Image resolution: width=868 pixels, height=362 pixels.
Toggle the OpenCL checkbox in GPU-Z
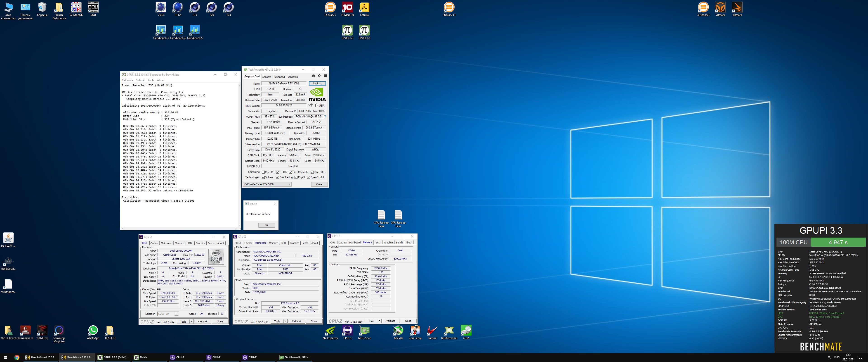[263, 172]
